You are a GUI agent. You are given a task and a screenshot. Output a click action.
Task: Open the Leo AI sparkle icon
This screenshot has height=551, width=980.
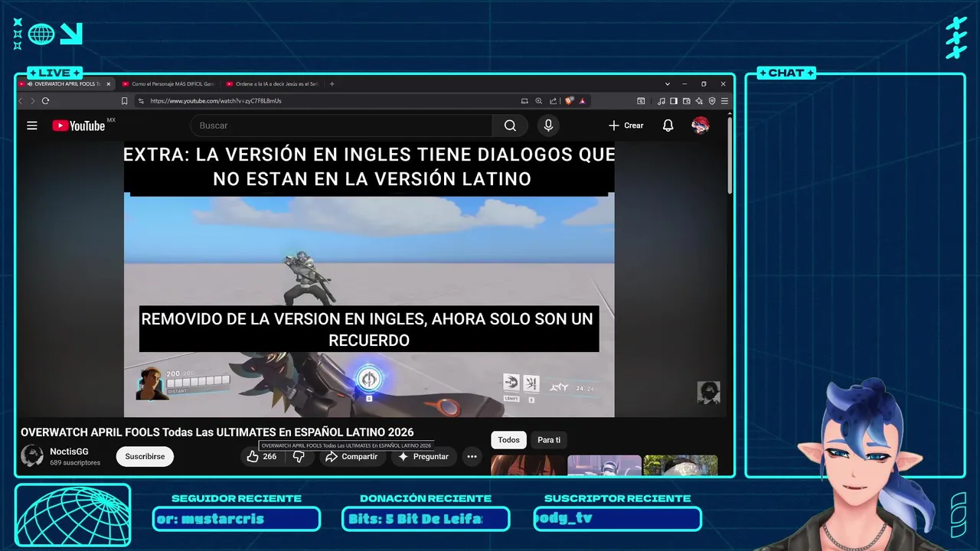point(699,101)
